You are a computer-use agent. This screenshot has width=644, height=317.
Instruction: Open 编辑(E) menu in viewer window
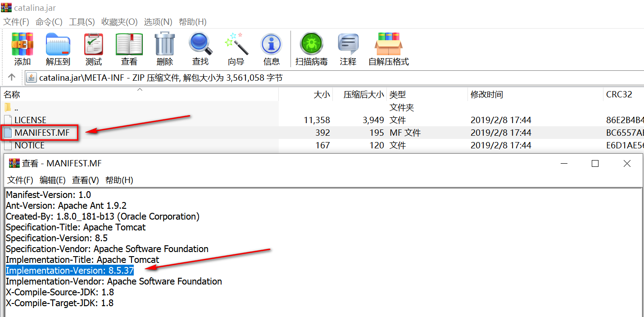[x=53, y=180]
